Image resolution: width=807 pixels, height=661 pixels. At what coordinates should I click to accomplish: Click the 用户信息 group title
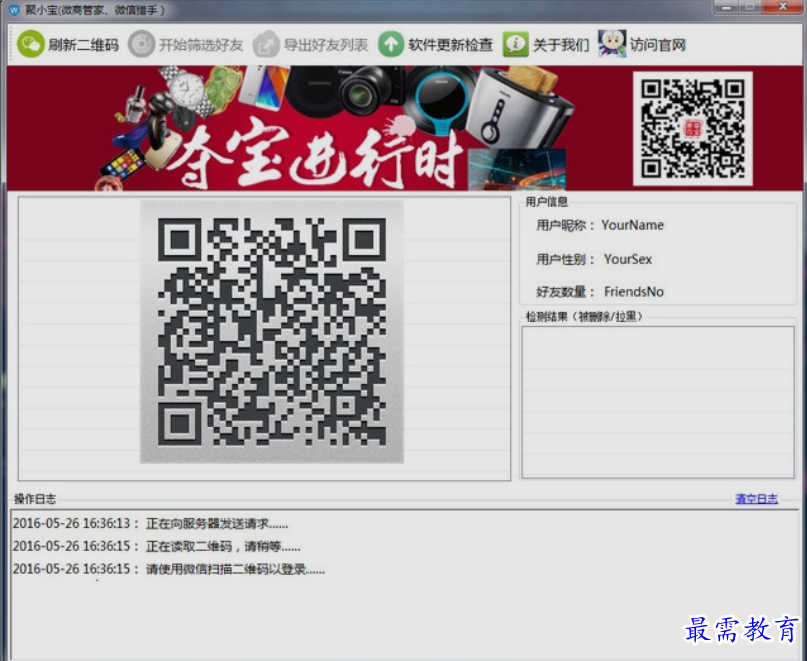pyautogui.click(x=546, y=202)
